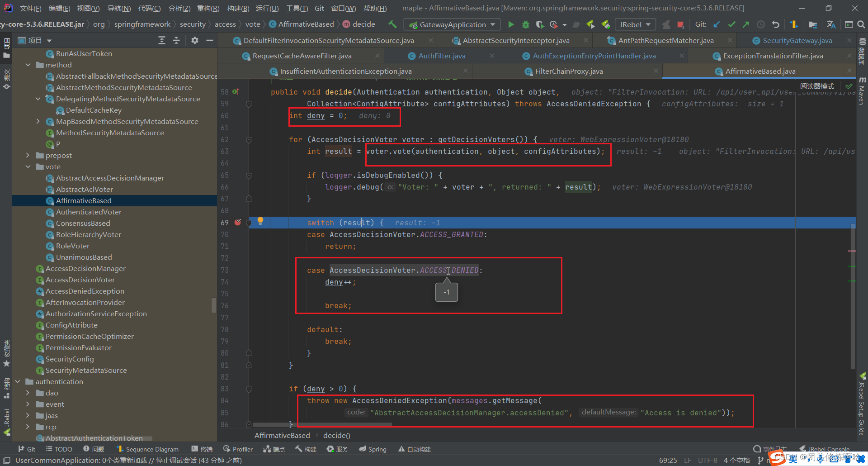Open the 编辑(E) menu
The image size is (868, 466).
[59, 8]
